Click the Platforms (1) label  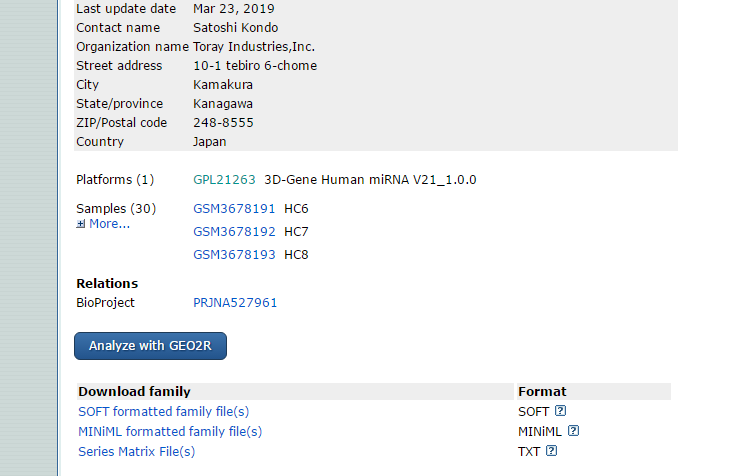115,180
